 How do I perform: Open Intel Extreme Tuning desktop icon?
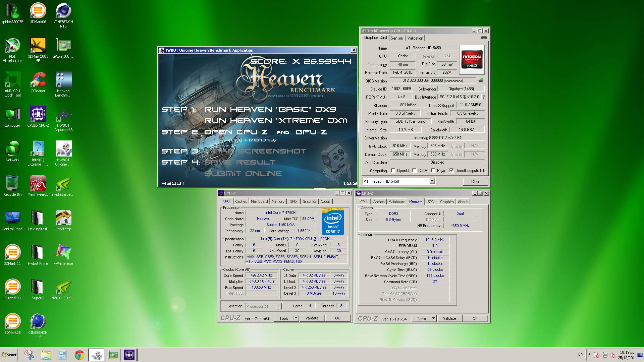click(x=38, y=154)
